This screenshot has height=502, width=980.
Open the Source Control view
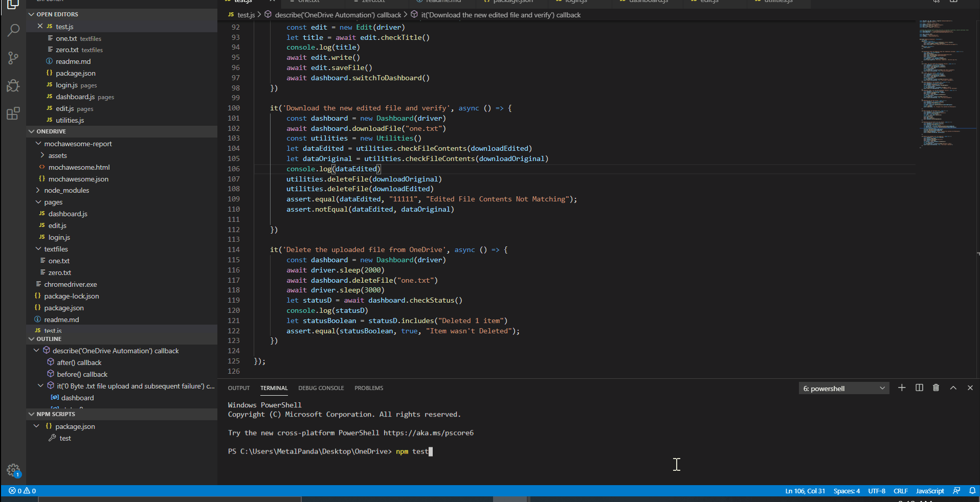[13, 58]
